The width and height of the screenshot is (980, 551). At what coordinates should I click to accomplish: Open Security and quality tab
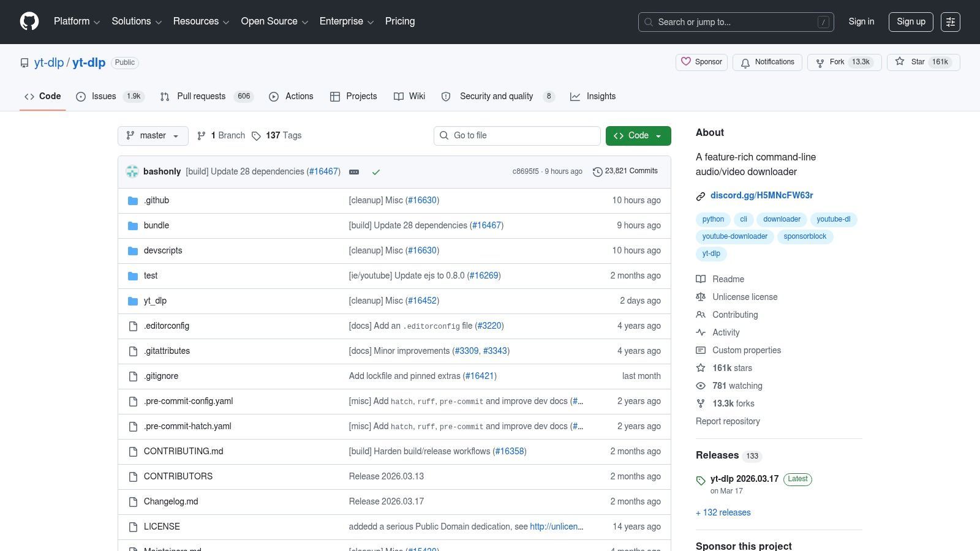click(x=498, y=97)
